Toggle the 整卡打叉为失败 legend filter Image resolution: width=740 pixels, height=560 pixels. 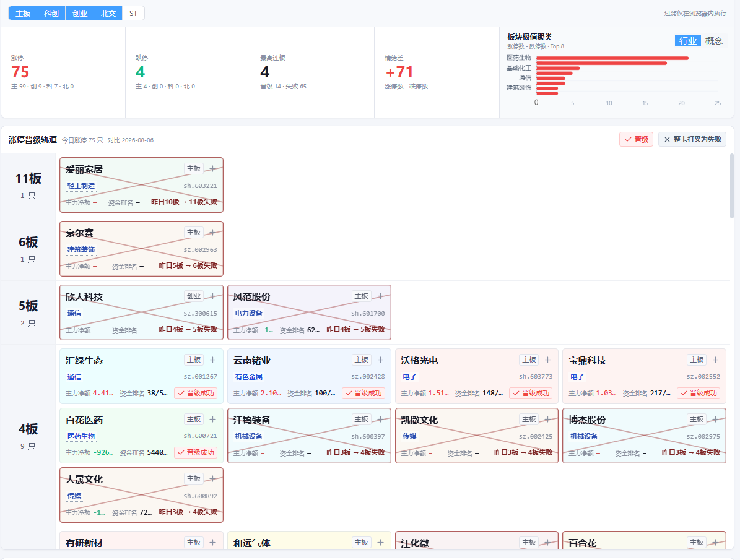click(692, 140)
